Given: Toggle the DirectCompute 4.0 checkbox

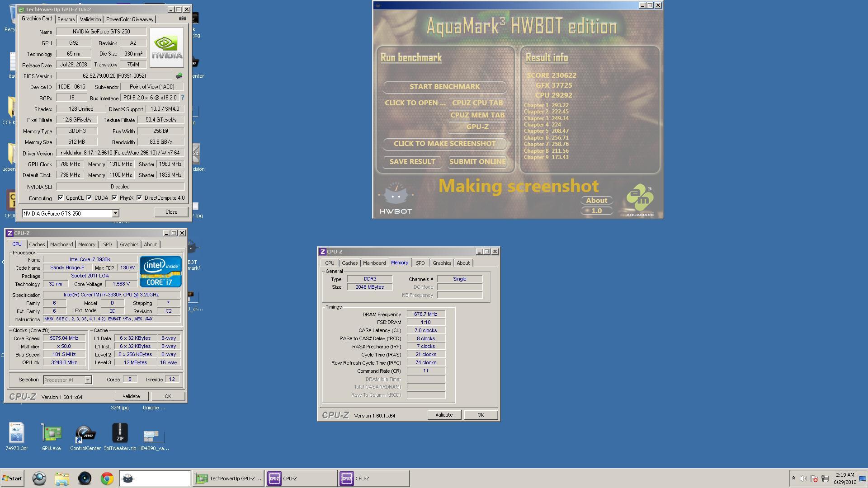Looking at the screenshot, I should [x=139, y=197].
